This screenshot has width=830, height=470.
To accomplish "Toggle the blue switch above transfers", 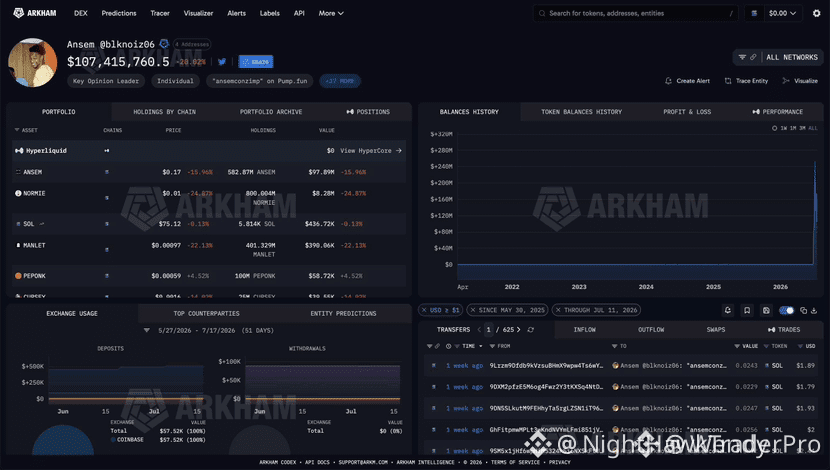I will coord(787,310).
